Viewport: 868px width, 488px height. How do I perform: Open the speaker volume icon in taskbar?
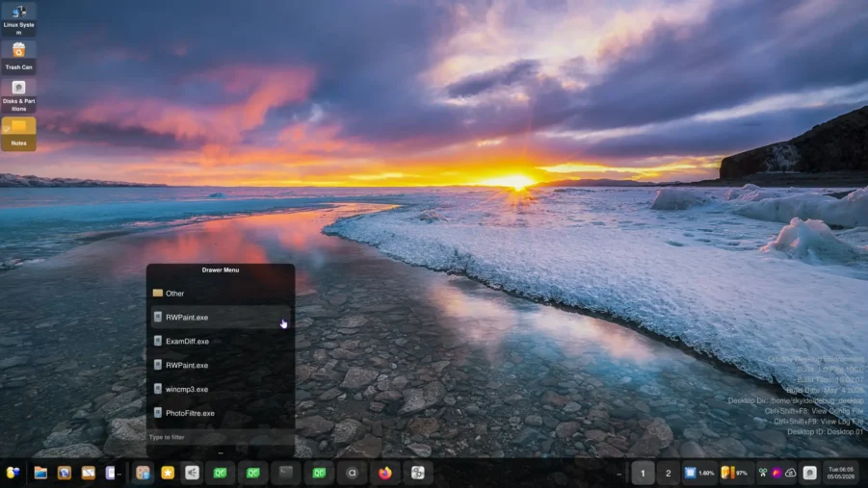(192, 473)
